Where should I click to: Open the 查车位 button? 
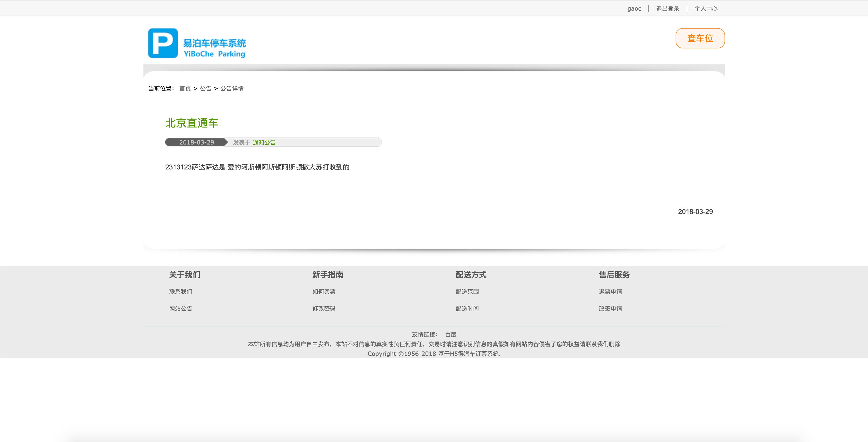(x=700, y=38)
